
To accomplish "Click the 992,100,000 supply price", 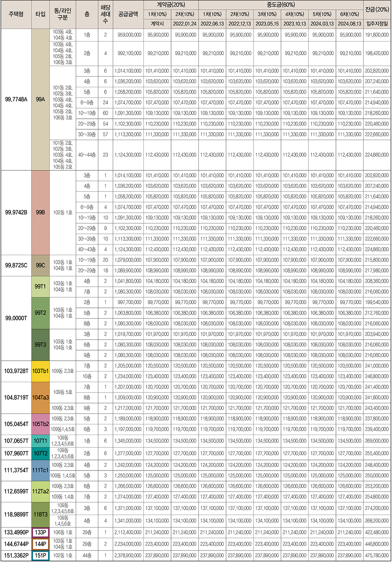I will click(130, 53).
